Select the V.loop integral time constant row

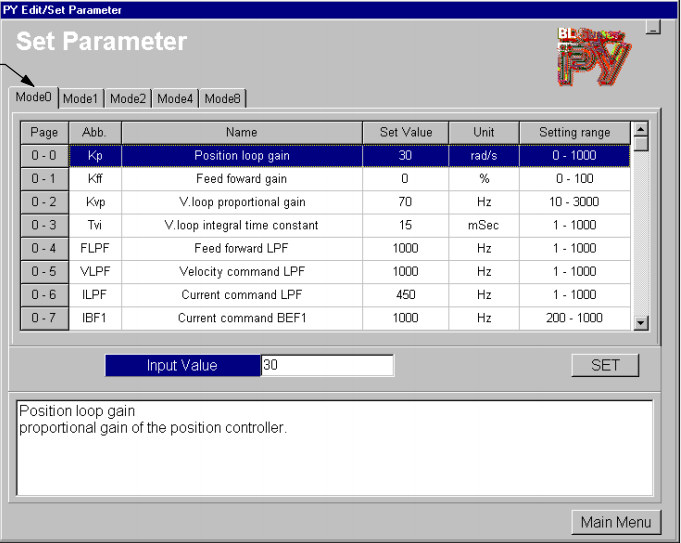241,225
